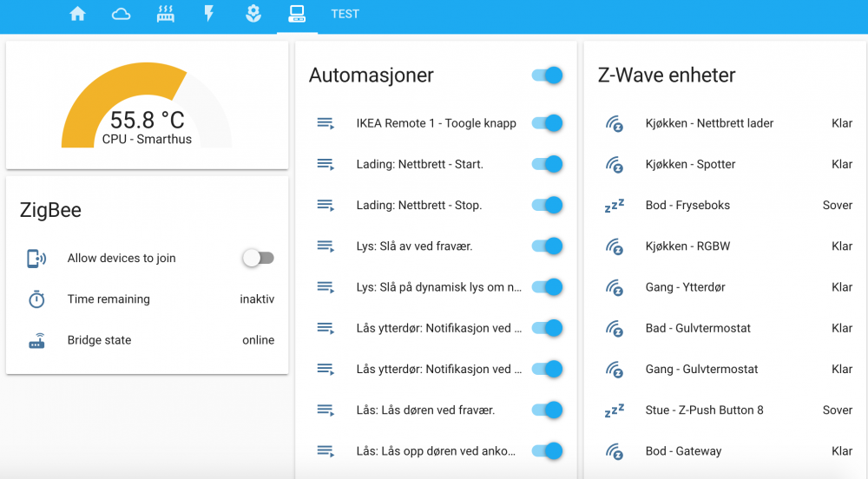Click the Z-Wave icon for Kjøkken - Spotter
The width and height of the screenshot is (868, 479).
(x=615, y=165)
